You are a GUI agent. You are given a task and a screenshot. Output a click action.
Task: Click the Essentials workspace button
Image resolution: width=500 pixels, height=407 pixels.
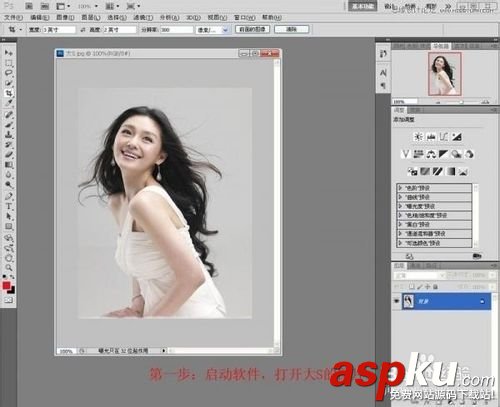click(363, 6)
